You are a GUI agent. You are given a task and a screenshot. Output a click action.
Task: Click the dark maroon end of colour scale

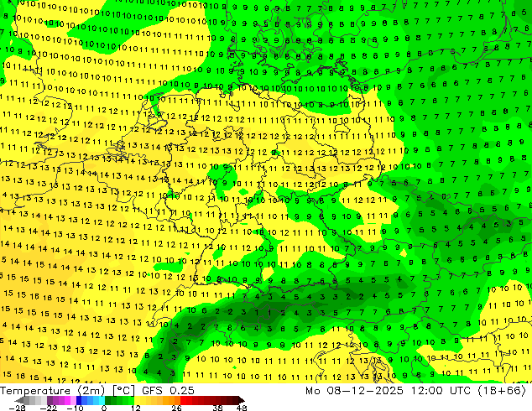pos(241,400)
